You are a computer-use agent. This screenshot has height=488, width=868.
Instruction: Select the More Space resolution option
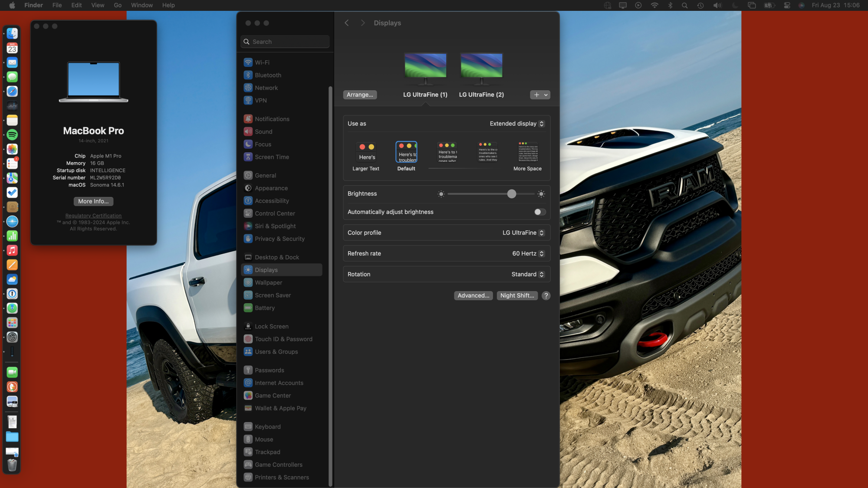point(527,152)
